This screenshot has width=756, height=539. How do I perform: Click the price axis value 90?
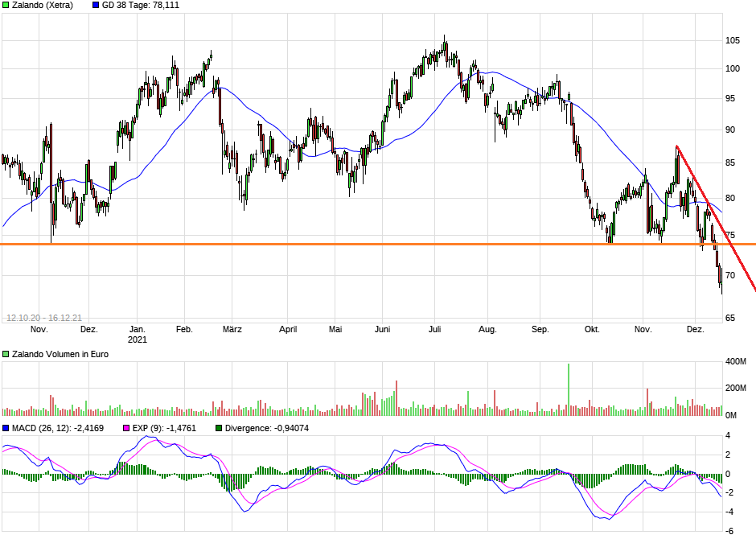click(731, 130)
